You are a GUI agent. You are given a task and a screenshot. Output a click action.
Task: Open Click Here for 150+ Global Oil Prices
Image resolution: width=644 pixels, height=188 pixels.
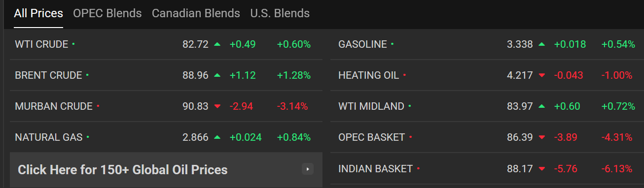pos(166,170)
